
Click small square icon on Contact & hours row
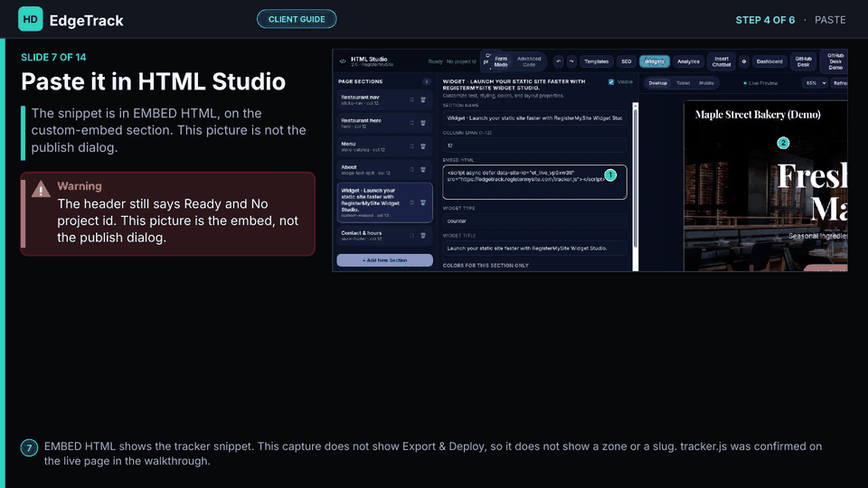tap(412, 236)
